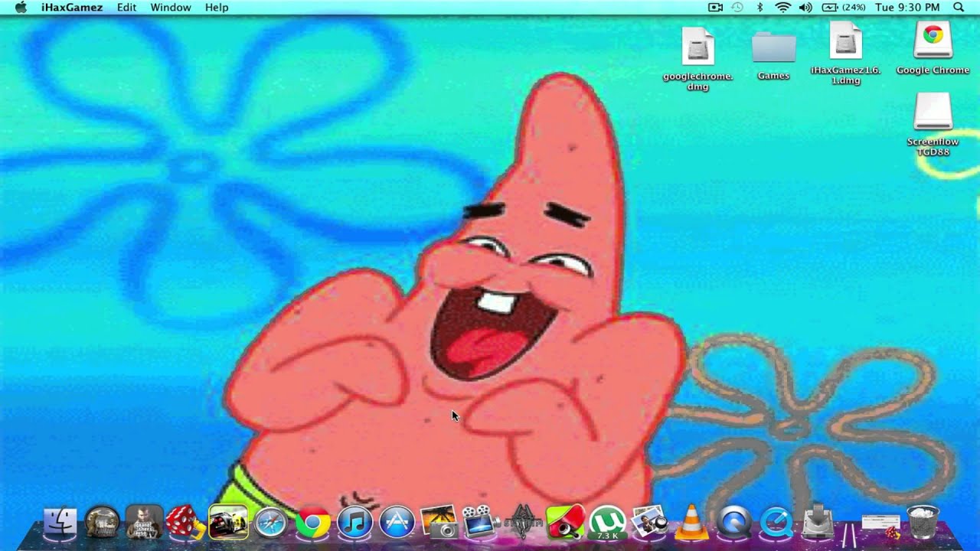Open Safari compass icon in Dock
The height and width of the screenshot is (551, 980).
point(270,523)
